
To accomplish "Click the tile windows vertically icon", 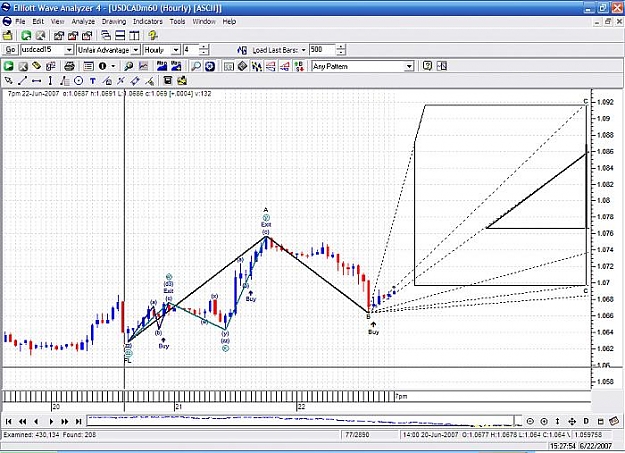I will point(134,35).
